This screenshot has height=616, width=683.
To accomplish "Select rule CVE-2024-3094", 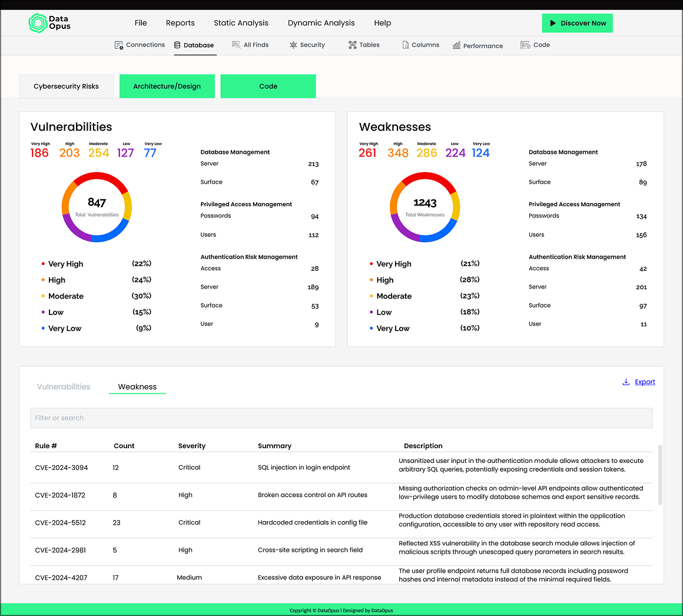I will [x=61, y=468].
